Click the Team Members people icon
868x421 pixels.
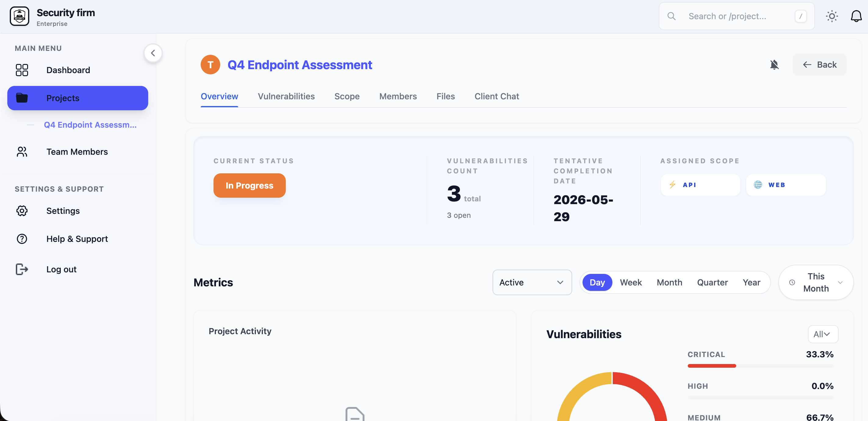click(x=22, y=152)
